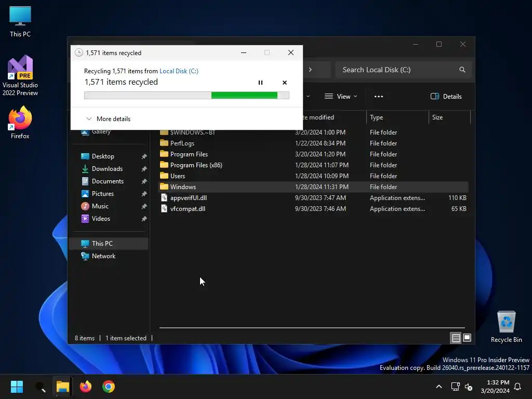This screenshot has width=532, height=399.
Task: Select the Program Files (x86) folder
Action: (313, 165)
